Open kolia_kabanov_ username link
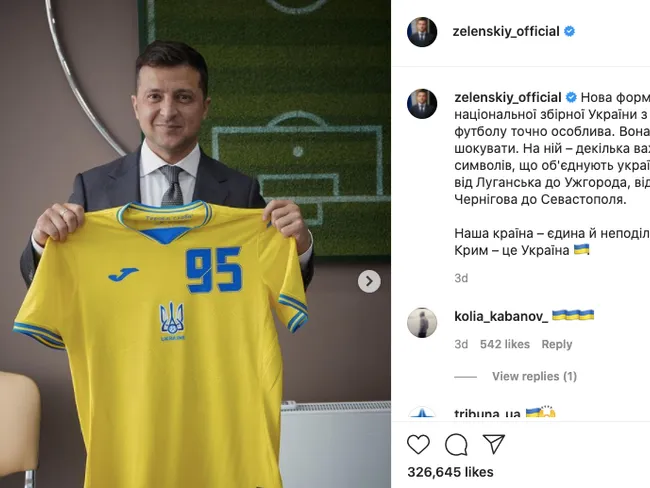 501,316
